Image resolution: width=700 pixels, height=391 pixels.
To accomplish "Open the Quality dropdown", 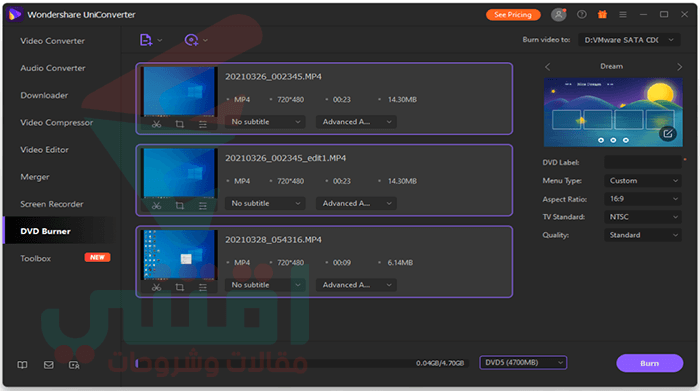I will 643,235.
